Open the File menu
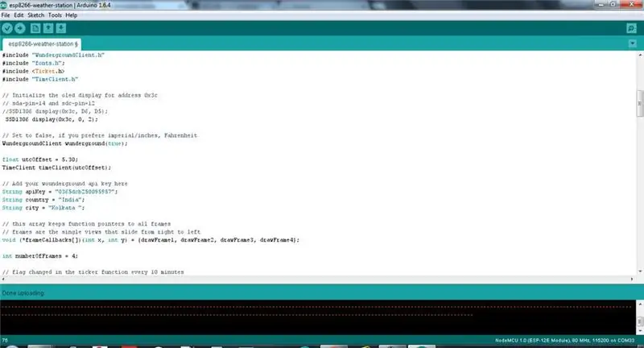644x348 pixels. [x=6, y=15]
